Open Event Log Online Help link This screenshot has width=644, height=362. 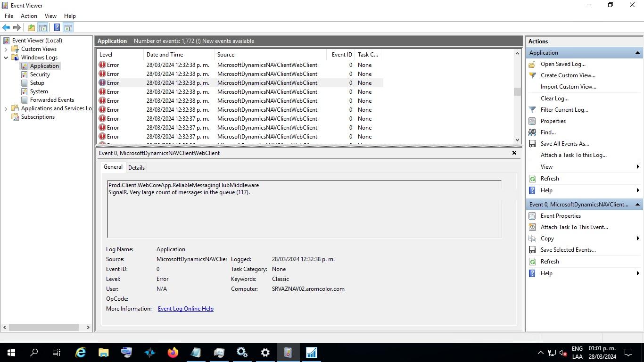coord(186,309)
